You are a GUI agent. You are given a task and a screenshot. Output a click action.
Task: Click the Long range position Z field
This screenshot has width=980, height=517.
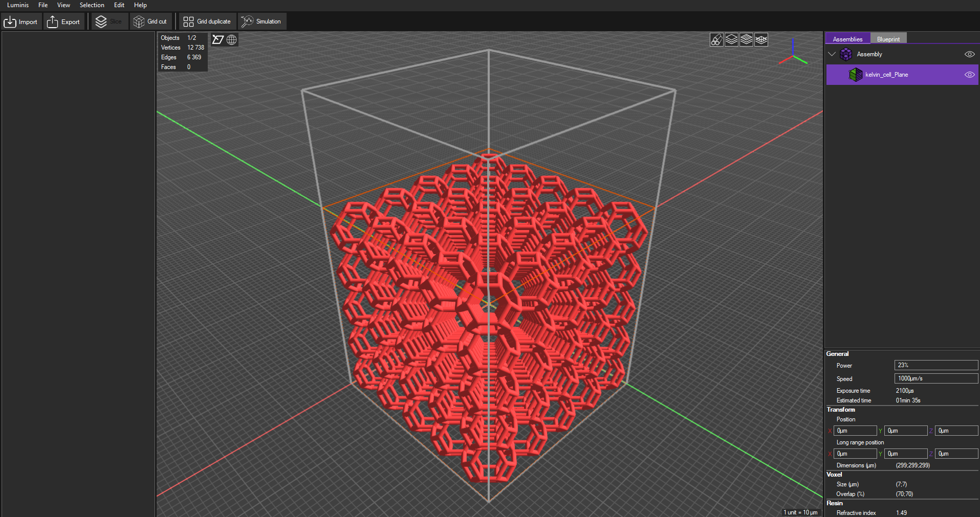pos(956,454)
